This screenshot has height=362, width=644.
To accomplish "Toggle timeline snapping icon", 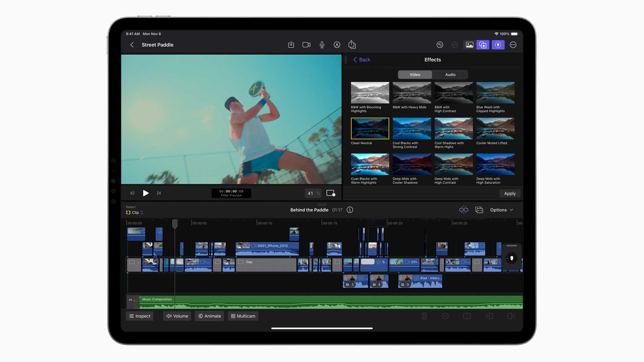I will coord(464,210).
